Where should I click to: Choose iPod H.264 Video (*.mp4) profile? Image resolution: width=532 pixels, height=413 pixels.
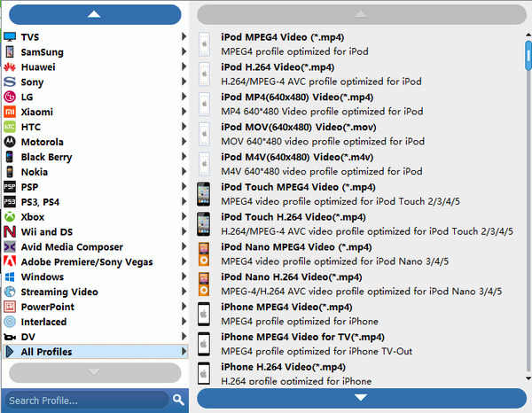[x=278, y=67]
